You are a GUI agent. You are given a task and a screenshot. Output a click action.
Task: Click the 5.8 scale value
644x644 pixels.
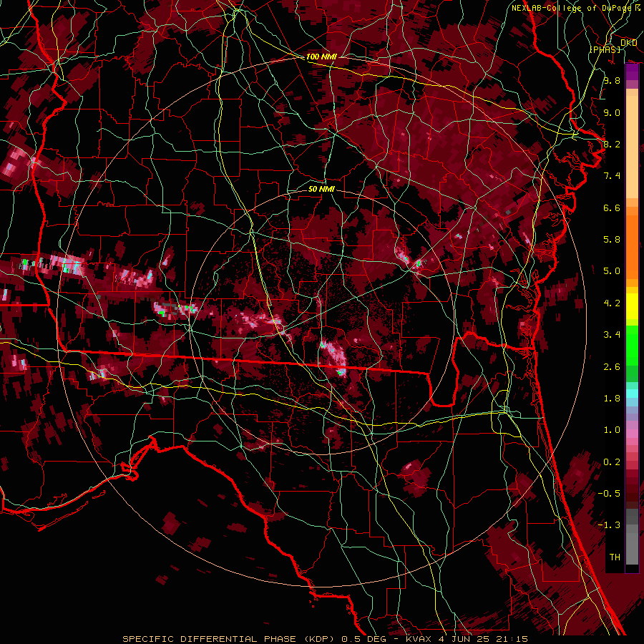click(x=612, y=240)
